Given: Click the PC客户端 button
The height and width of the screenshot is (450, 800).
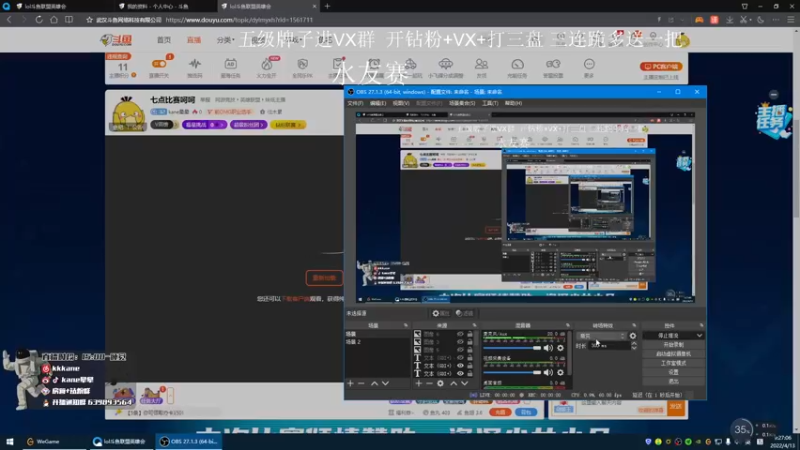Looking at the screenshot, I should [661, 66].
